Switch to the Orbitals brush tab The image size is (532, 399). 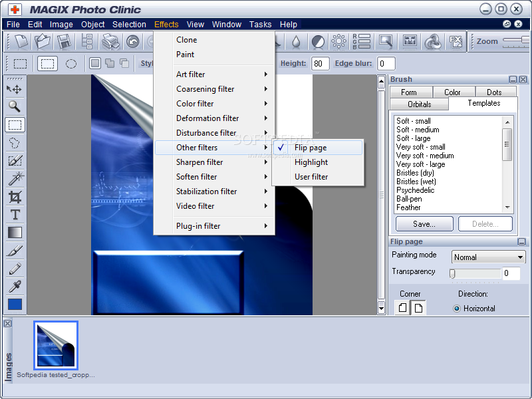[420, 104]
